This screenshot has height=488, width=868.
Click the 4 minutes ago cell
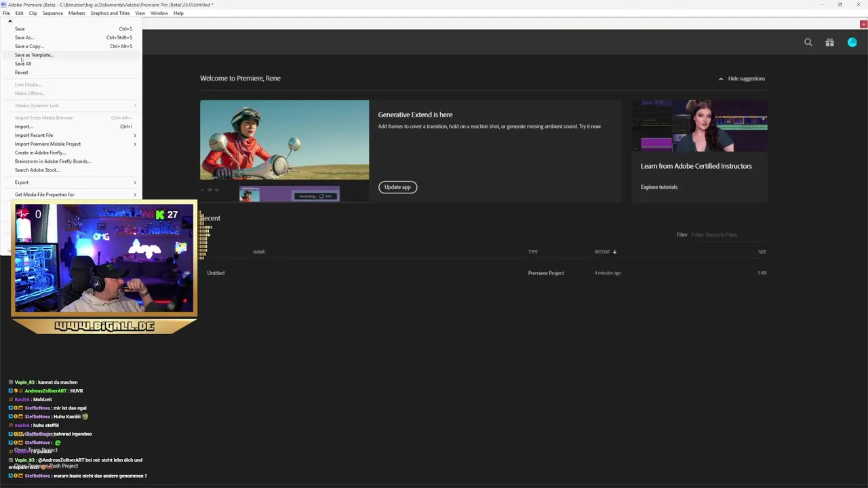pyautogui.click(x=608, y=273)
